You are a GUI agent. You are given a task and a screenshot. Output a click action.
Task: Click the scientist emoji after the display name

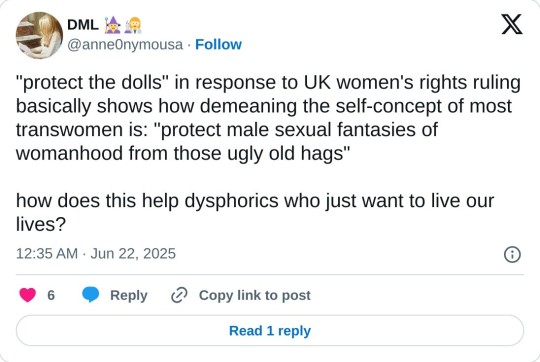click(x=134, y=25)
